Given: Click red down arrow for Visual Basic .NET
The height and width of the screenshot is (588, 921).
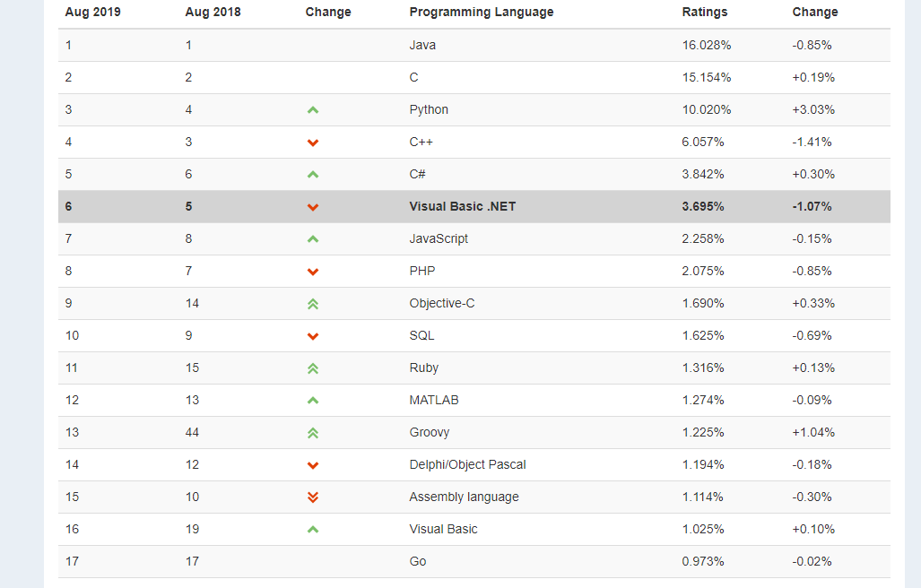Looking at the screenshot, I should coord(313,207).
